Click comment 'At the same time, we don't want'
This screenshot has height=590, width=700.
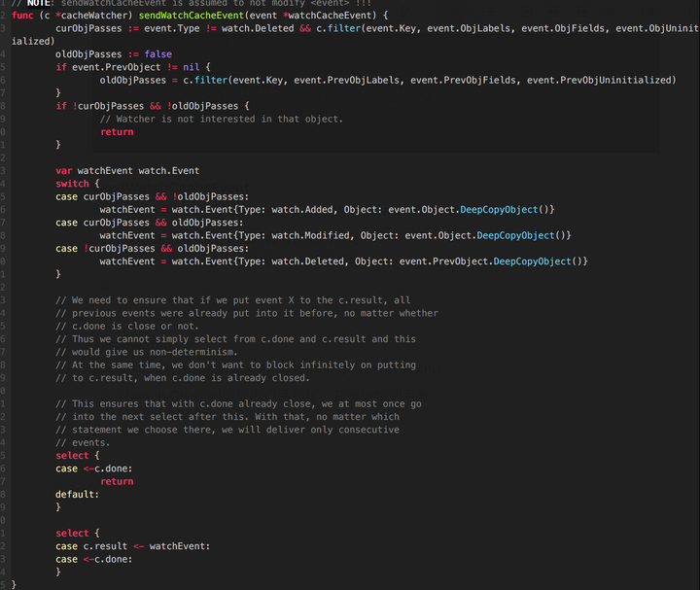235,365
